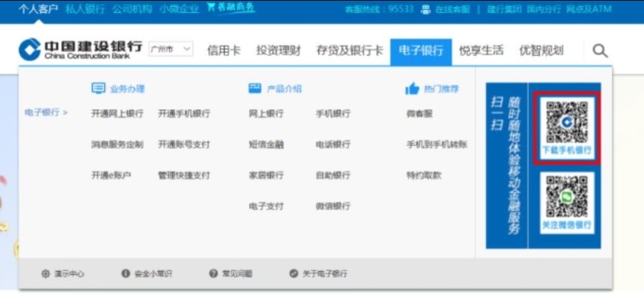644x299 pixels.
Task: Click the 家居银行 link
Action: pyautogui.click(x=266, y=175)
